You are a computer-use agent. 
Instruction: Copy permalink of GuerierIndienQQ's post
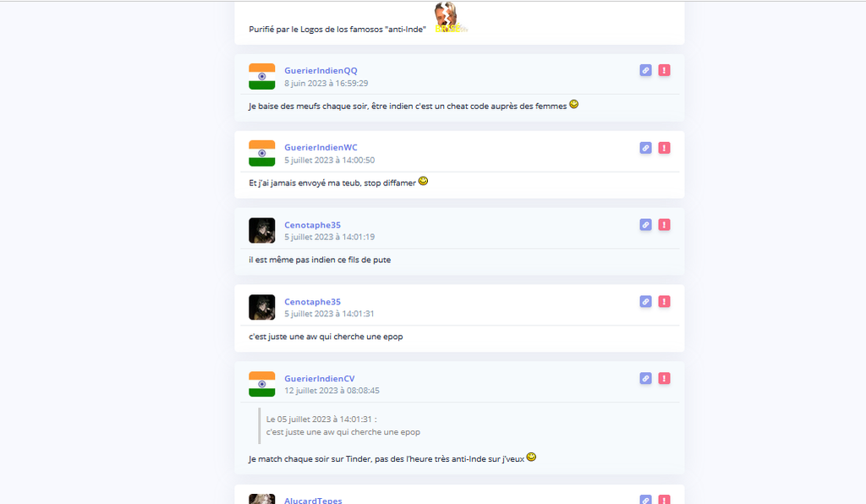645,71
